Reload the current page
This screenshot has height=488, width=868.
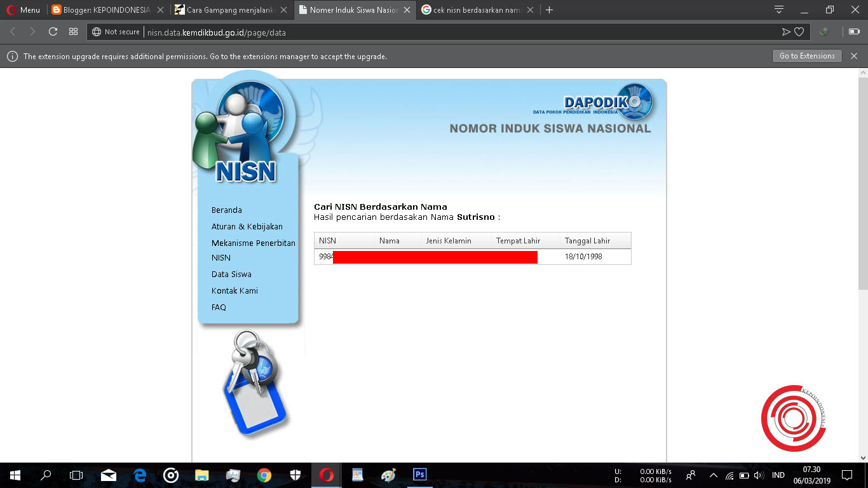(53, 31)
